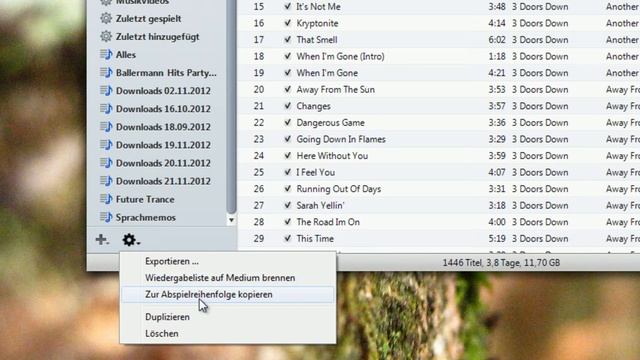
Task: Select Zur Abspielreihenfolge kopieren
Action: [209, 294]
